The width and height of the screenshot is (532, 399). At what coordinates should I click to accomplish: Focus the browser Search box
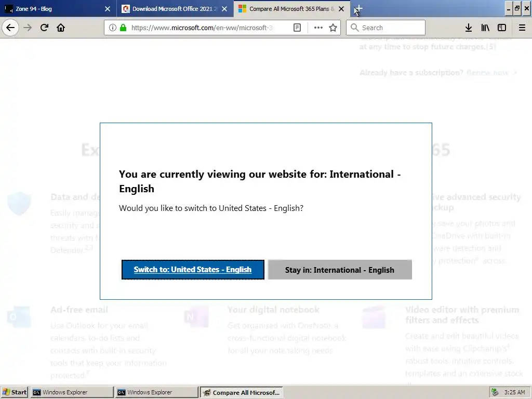pyautogui.click(x=386, y=28)
